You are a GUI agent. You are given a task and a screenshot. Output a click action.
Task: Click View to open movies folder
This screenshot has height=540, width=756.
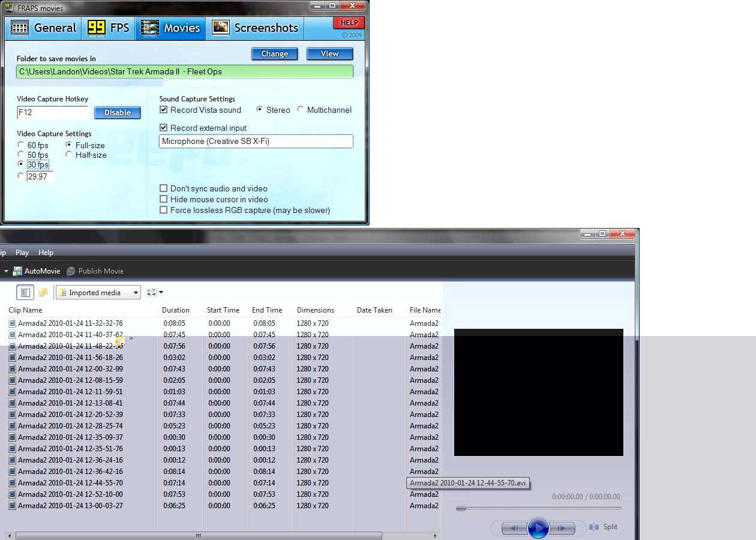[329, 53]
